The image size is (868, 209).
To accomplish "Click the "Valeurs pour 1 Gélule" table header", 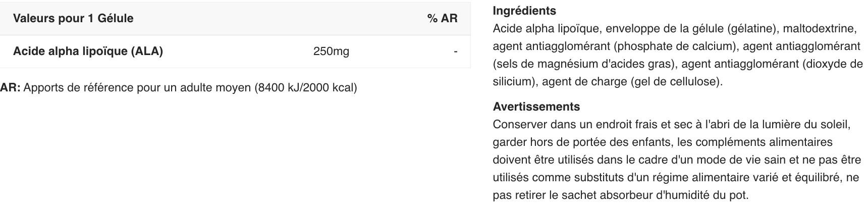I will tap(73, 19).
